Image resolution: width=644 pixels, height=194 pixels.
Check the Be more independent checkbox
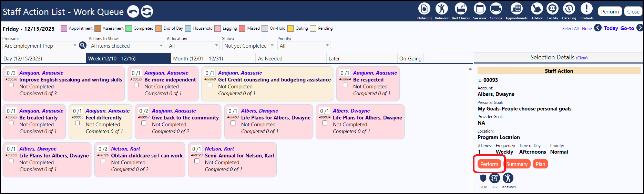coord(136,85)
